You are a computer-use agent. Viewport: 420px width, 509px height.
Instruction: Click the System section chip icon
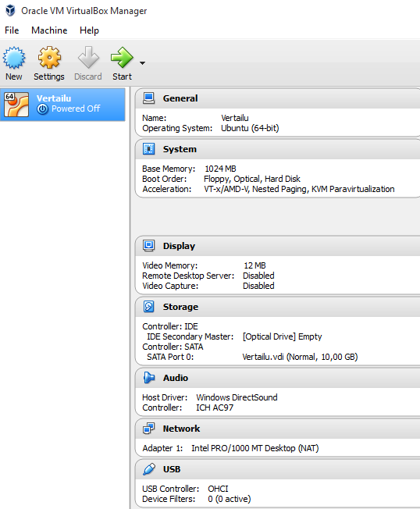pyautogui.click(x=148, y=149)
